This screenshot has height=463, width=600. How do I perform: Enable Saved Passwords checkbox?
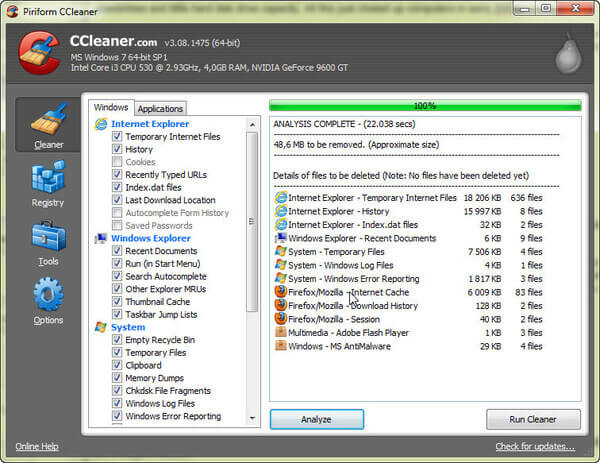117,225
